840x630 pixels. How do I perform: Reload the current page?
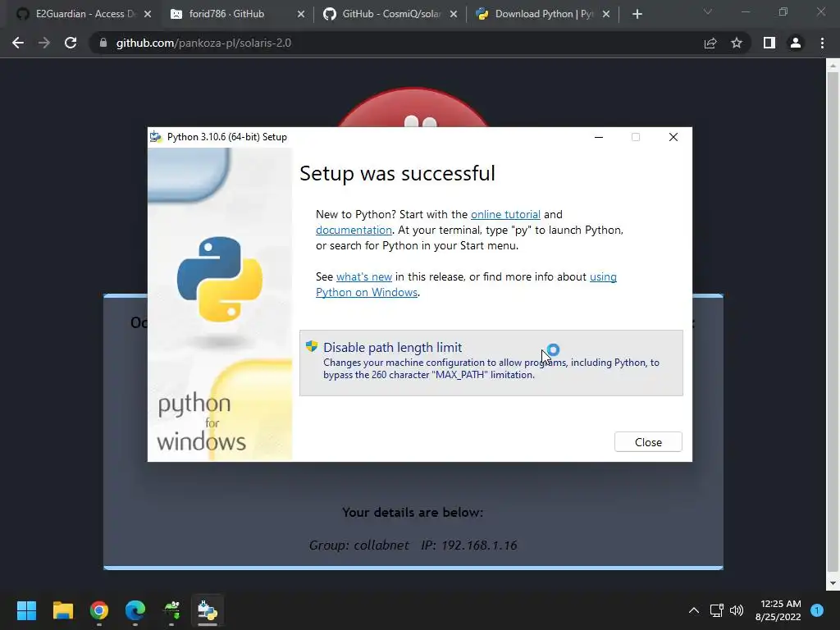[71, 43]
